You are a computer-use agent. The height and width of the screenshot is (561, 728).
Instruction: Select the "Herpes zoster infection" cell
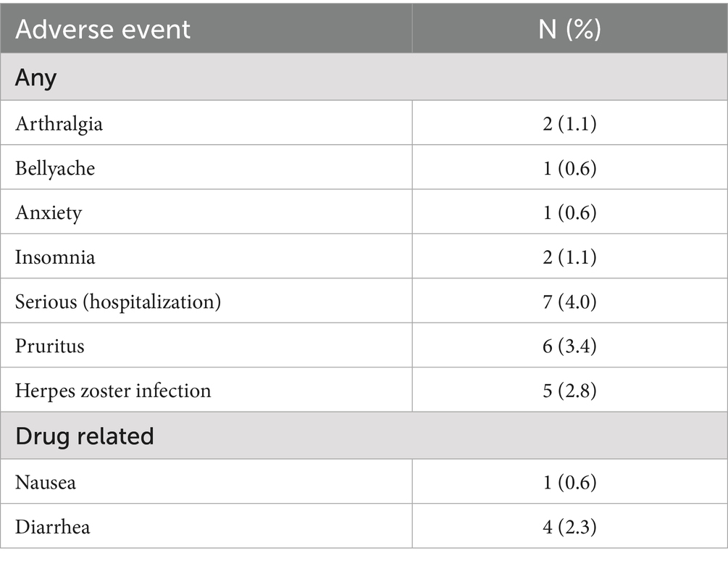(113, 390)
